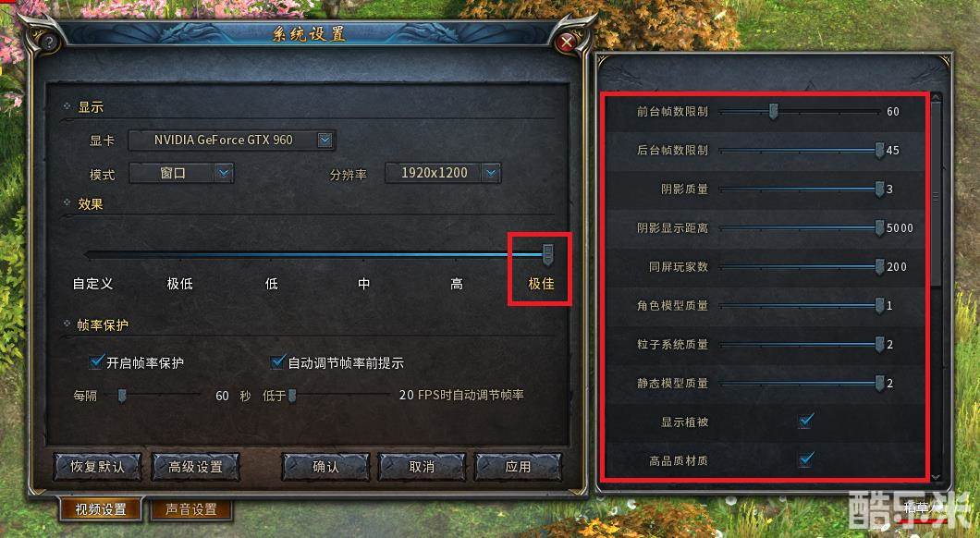
Task: Uncheck the 显示植被 checkbox
Action: (x=806, y=420)
